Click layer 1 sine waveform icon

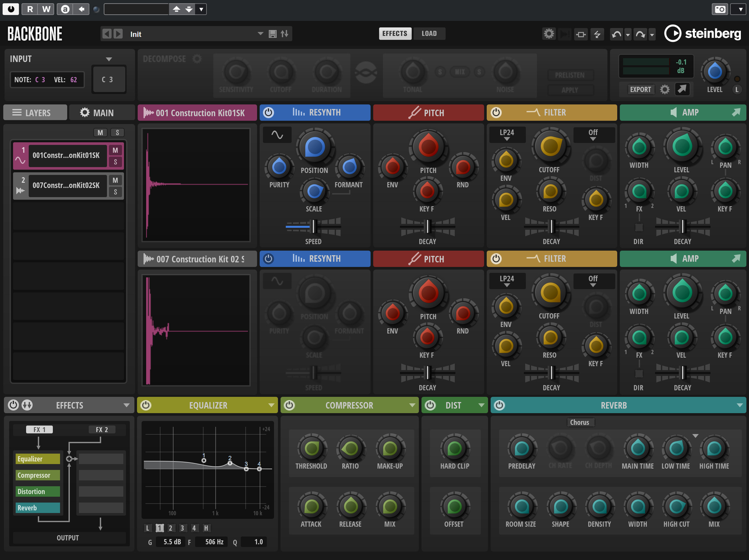pos(277,135)
